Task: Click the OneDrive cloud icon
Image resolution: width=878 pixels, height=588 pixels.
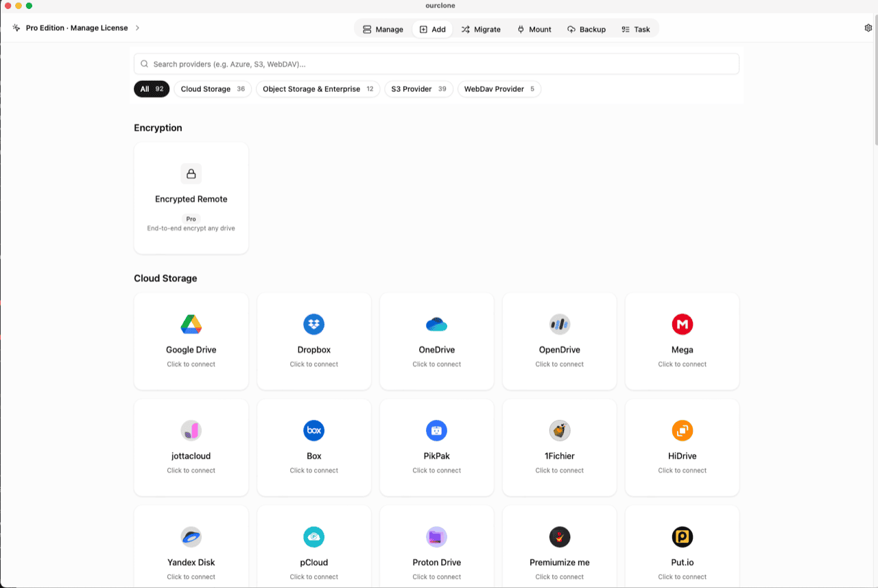Action: tap(436, 324)
